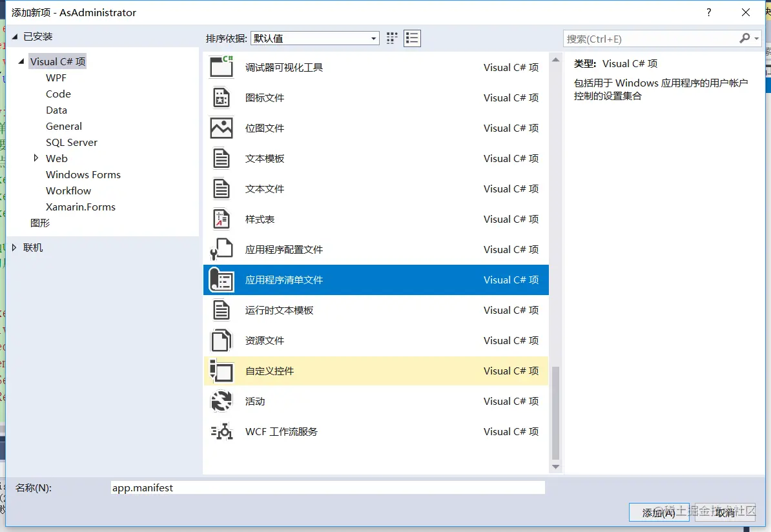This screenshot has height=532, width=771.
Task: Select 图形 category in tree
Action: point(40,223)
